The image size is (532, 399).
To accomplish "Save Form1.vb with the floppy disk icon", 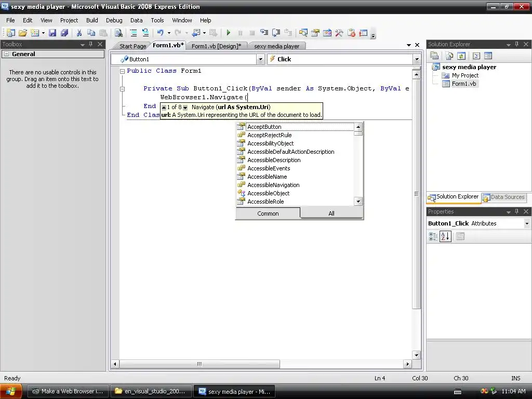I will pyautogui.click(x=52, y=33).
